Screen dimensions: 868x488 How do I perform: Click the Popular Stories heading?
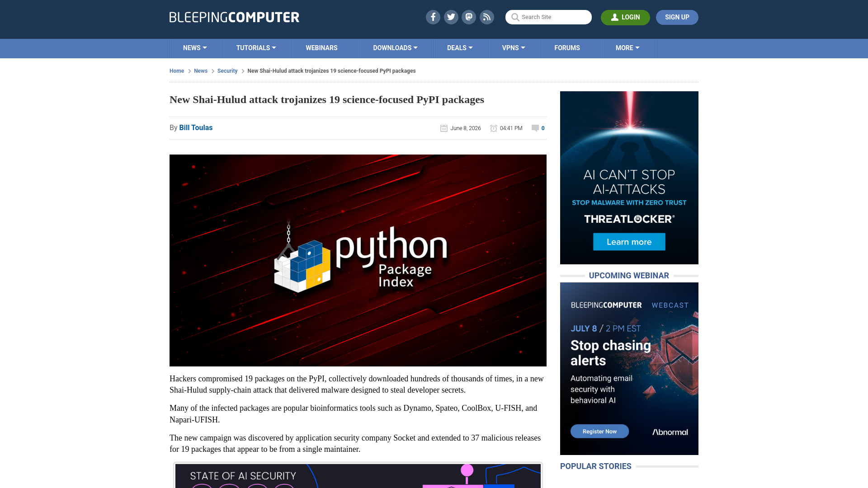596,466
